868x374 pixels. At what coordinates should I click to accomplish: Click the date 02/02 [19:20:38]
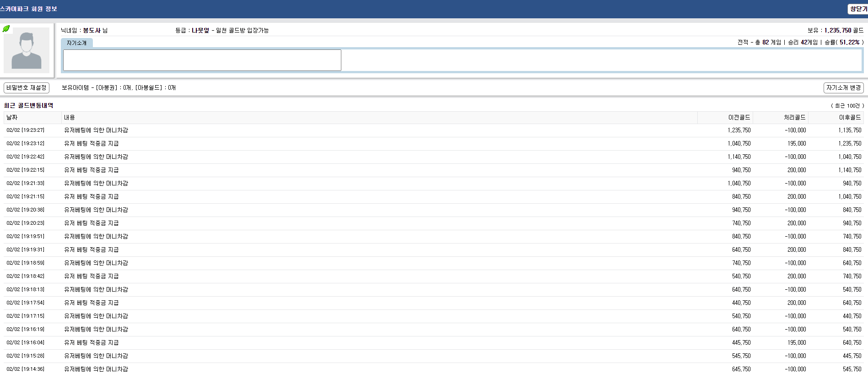tap(25, 210)
